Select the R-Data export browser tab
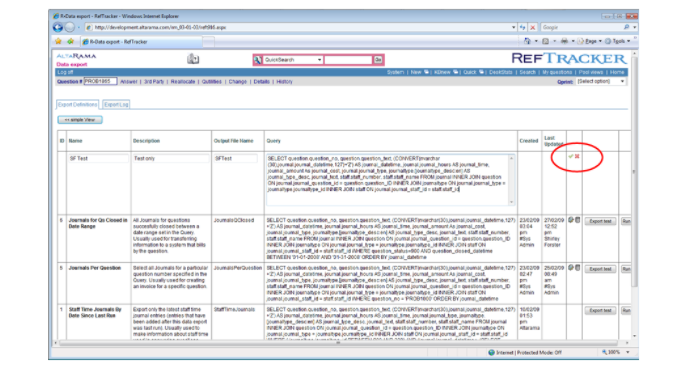Screen dimensions: 687x373 [x=141, y=42]
